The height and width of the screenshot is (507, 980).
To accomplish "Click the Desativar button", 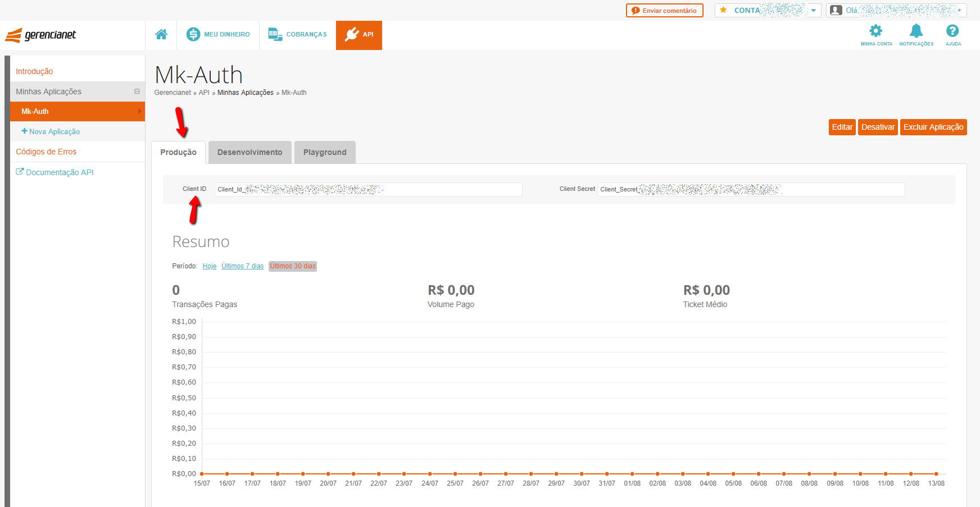I will [878, 127].
